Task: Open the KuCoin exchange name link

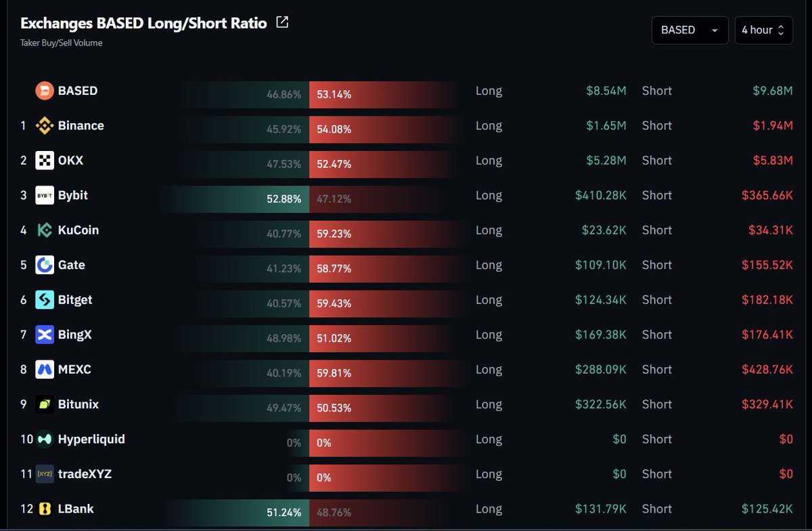Action: (x=78, y=230)
